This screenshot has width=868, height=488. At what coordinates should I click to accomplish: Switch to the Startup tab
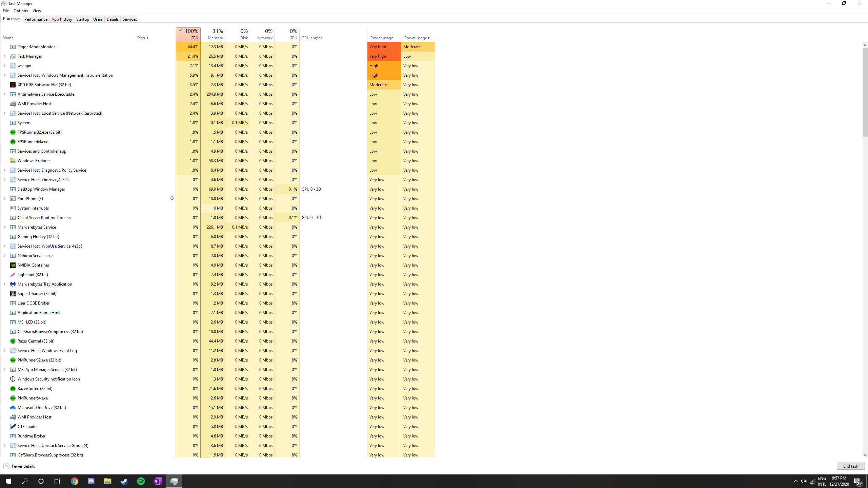82,19
